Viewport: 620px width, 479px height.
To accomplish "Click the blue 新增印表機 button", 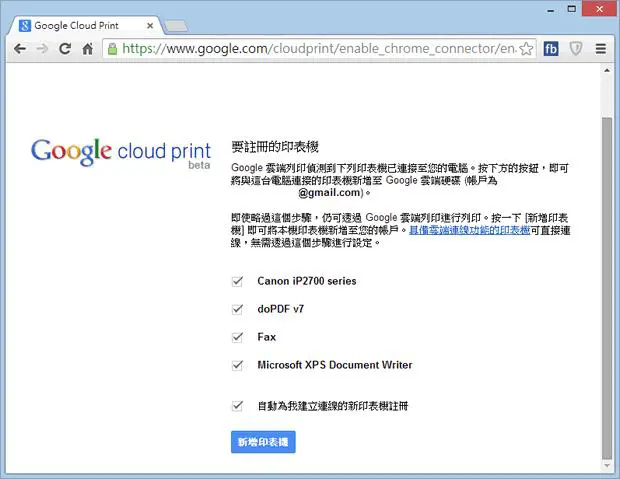I will click(x=263, y=442).
